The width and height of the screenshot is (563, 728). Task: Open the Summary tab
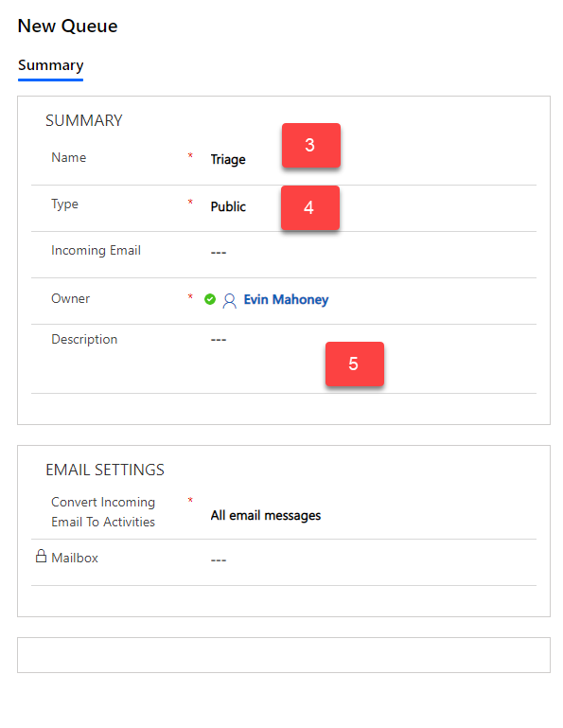50,65
